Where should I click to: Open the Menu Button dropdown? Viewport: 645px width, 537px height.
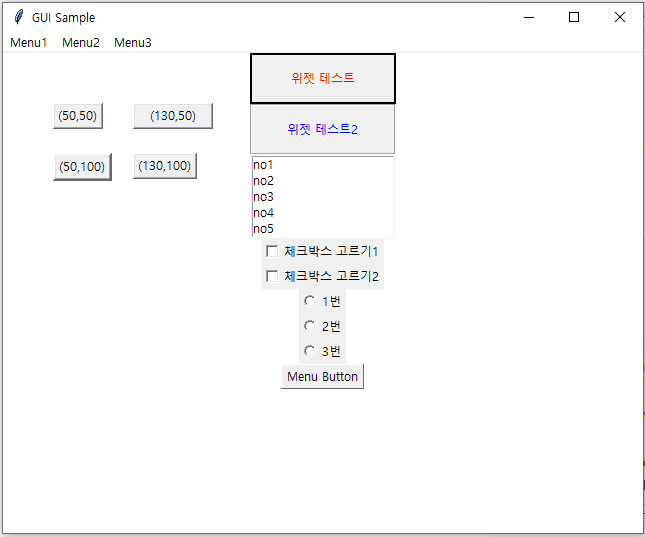pyautogui.click(x=322, y=377)
